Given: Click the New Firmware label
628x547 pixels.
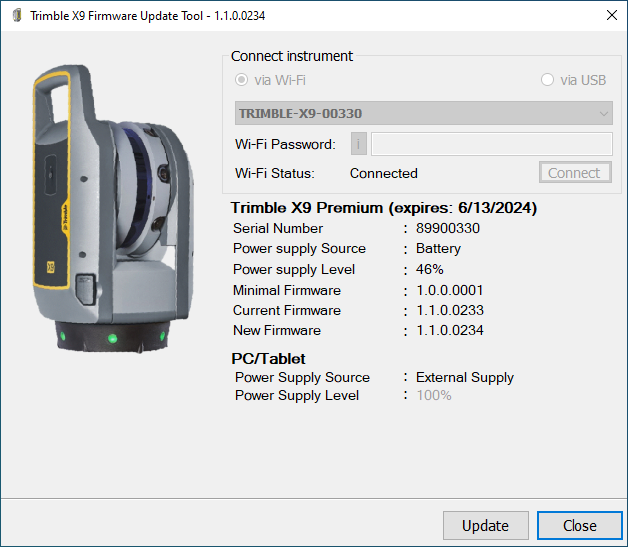Looking at the screenshot, I should [x=277, y=330].
